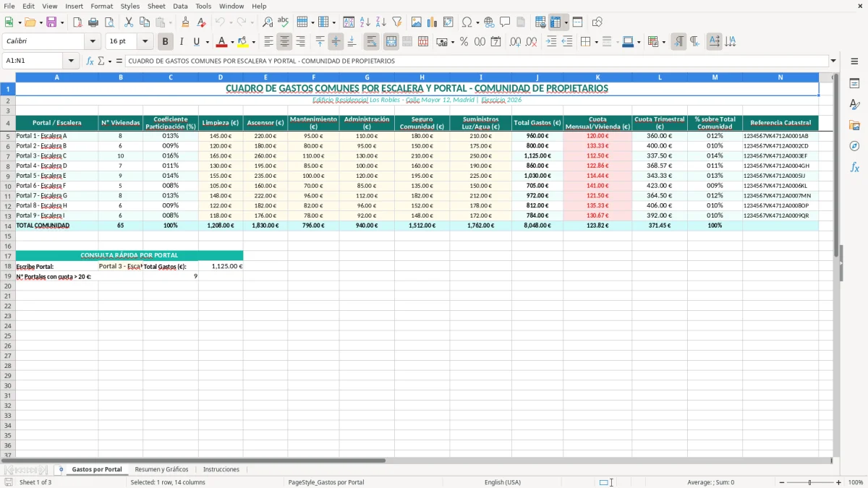Screen dimensions: 868x488
Task: Toggle Align Left
Action: (x=268, y=42)
